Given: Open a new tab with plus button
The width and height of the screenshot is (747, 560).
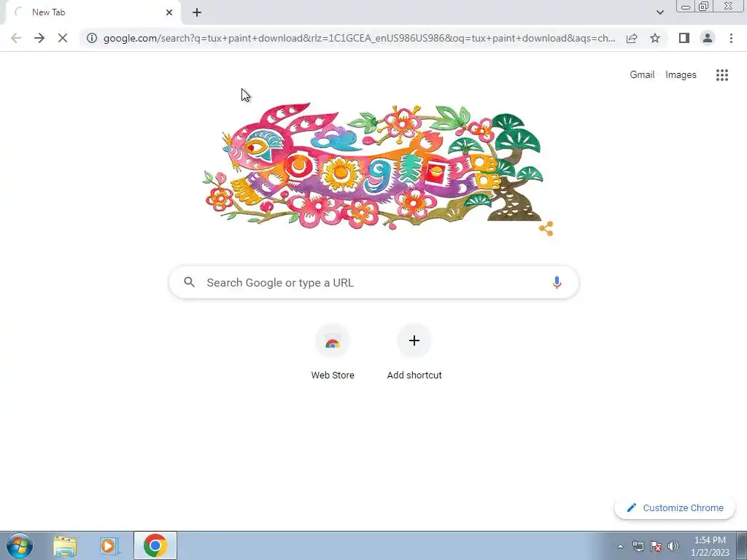Looking at the screenshot, I should 197,12.
